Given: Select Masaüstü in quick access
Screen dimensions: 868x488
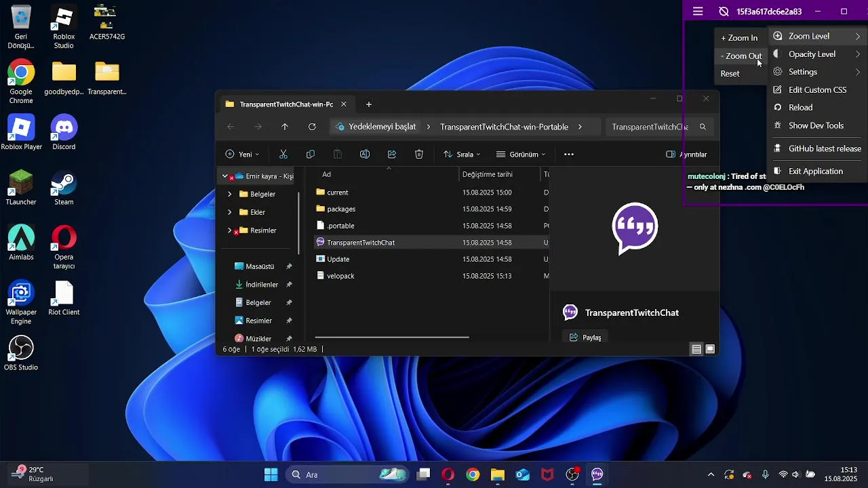Looking at the screenshot, I should pyautogui.click(x=260, y=266).
